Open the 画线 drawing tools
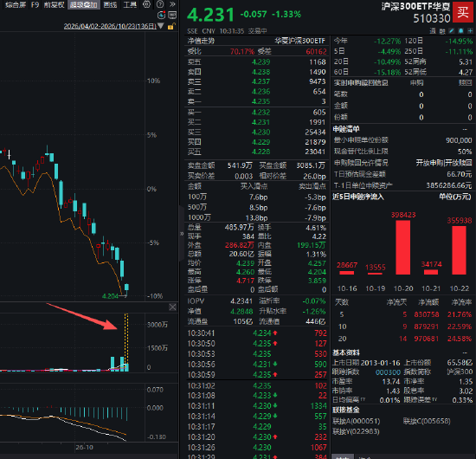This screenshot has height=459, width=476. pyautogui.click(x=110, y=4)
